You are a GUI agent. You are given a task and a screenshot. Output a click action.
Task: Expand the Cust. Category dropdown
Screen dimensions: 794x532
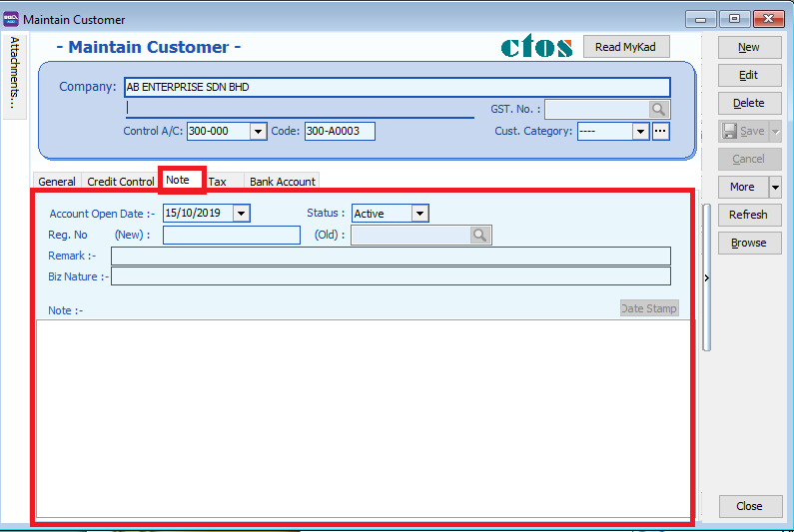(x=640, y=132)
